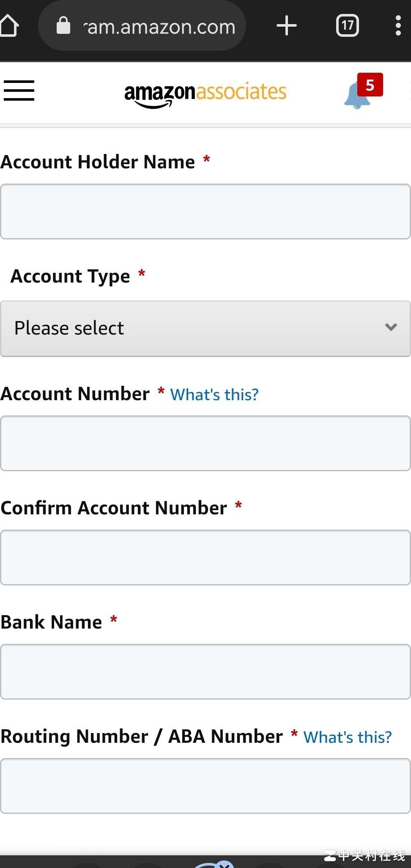Tap the browser home icon

click(9, 26)
